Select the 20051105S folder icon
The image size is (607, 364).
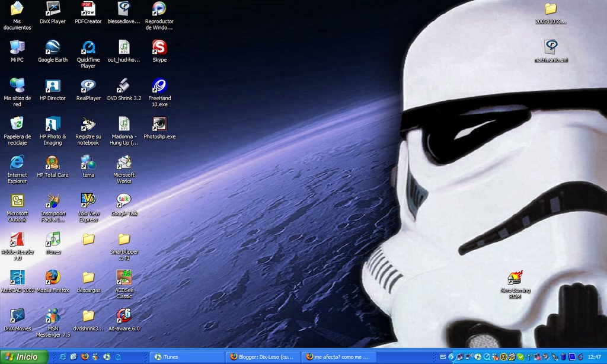coord(551,9)
